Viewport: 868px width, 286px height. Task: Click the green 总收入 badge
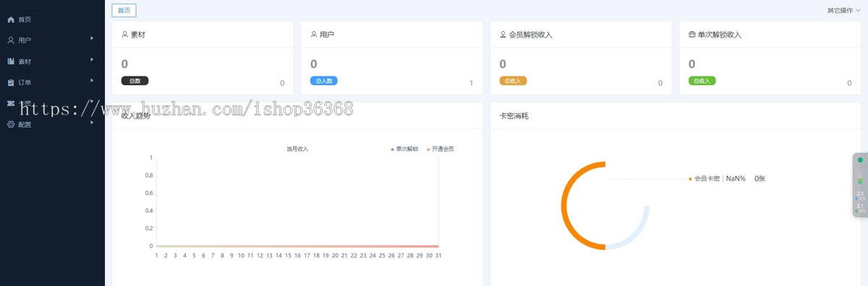click(702, 81)
